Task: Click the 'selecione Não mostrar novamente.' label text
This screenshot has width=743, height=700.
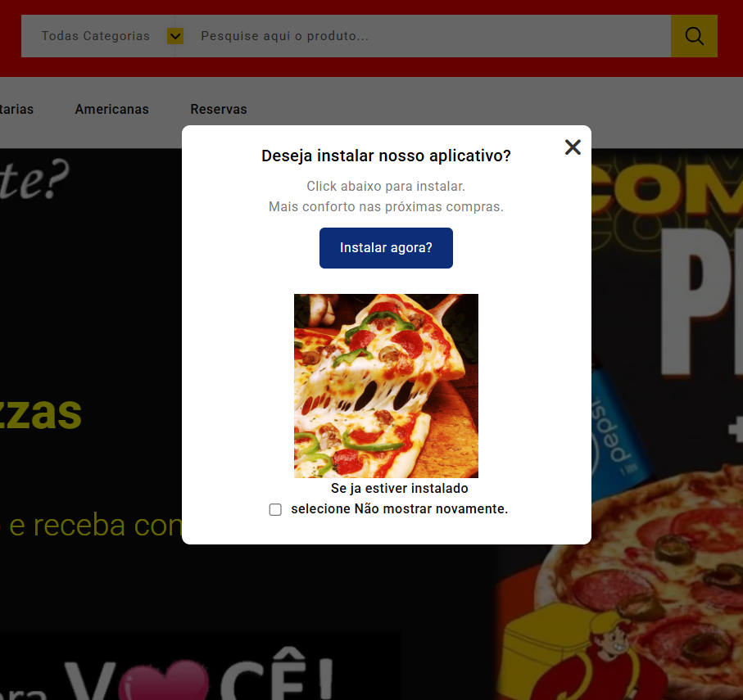Action: coord(399,508)
